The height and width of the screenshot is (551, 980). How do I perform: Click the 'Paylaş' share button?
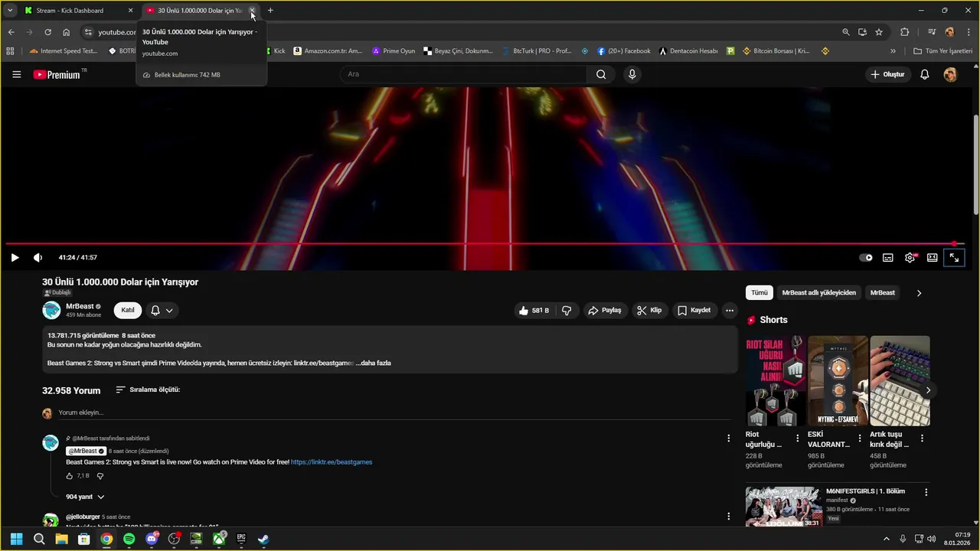(x=604, y=310)
